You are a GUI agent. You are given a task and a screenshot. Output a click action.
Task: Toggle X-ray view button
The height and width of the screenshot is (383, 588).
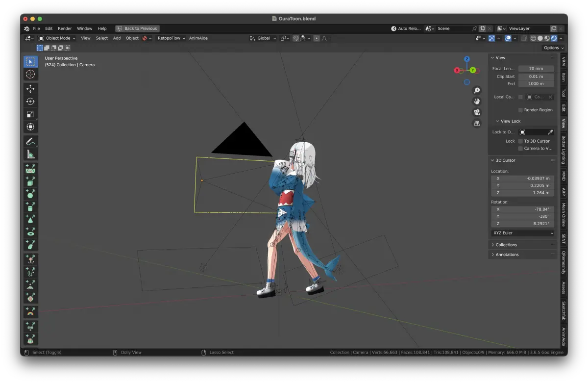click(524, 38)
